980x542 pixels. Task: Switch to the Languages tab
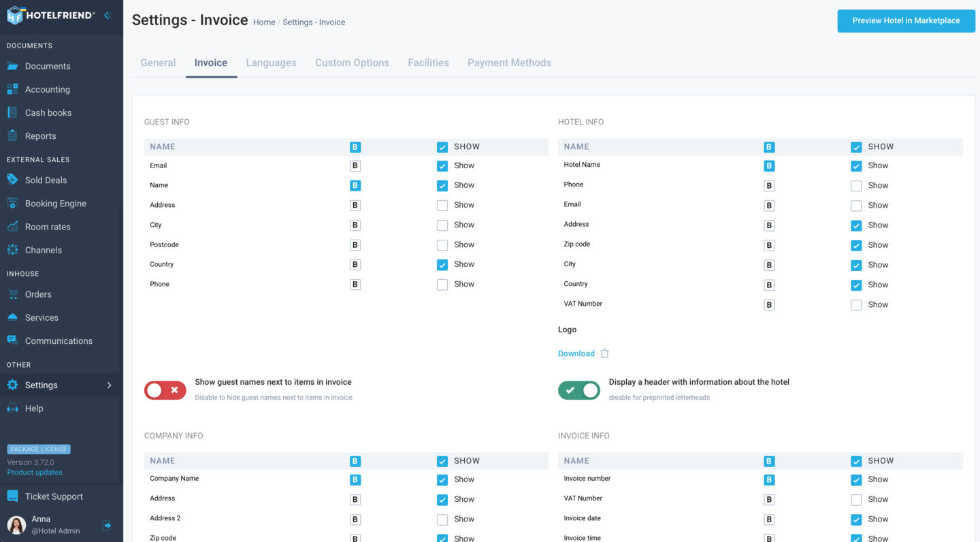[271, 63]
